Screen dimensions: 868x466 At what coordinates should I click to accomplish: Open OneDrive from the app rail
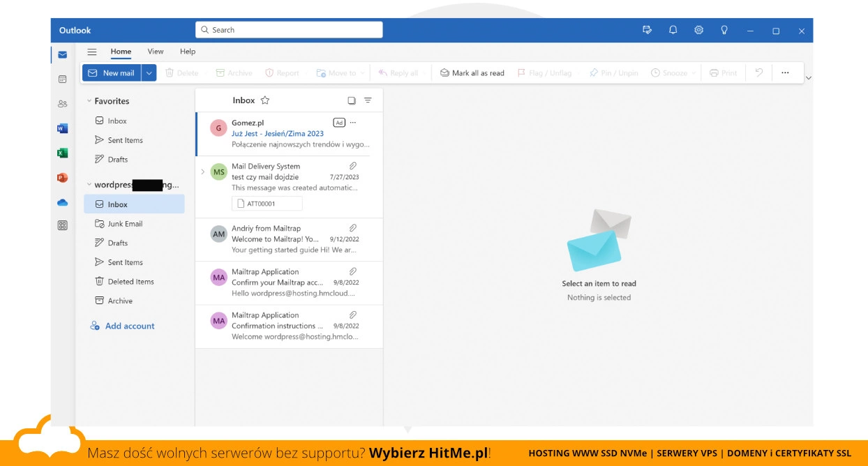point(63,202)
